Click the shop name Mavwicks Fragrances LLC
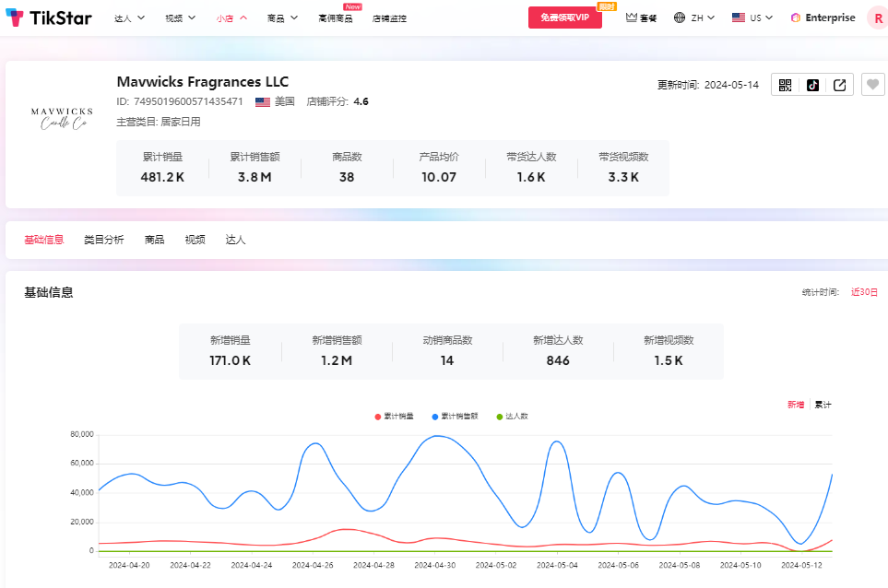Screen dimensions: 888x588 [203, 81]
